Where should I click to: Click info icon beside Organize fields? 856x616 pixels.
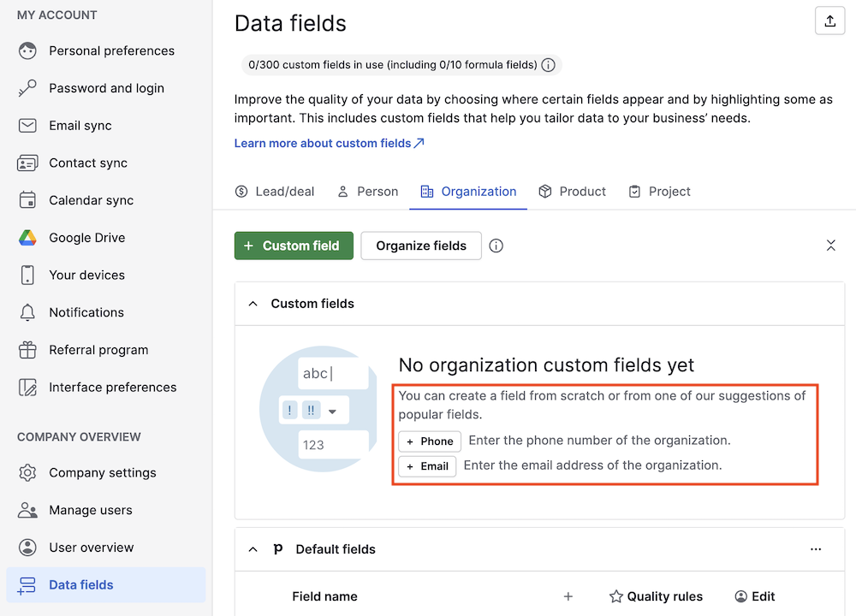[496, 246]
